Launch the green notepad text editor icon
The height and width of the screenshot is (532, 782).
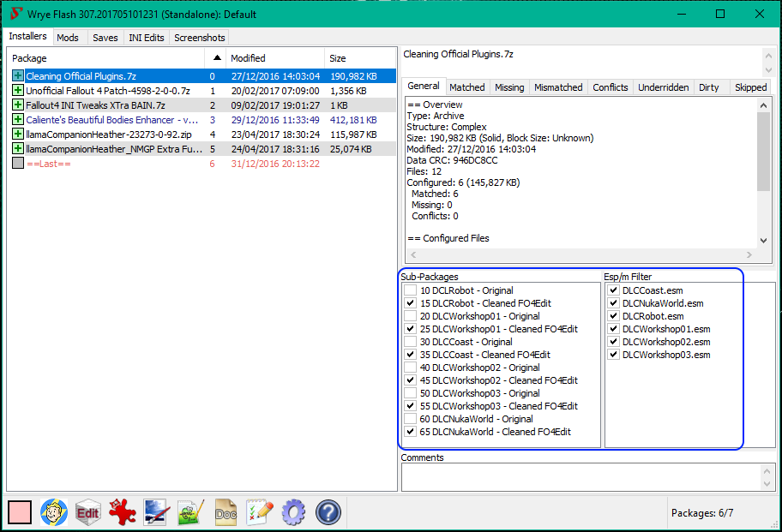tap(191, 512)
